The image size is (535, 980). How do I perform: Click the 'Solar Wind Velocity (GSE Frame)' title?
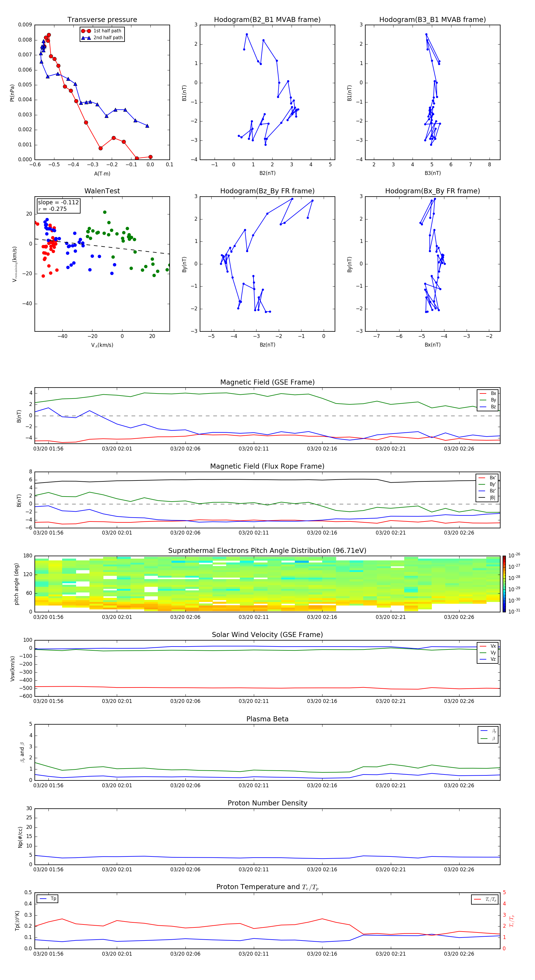[x=267, y=635]
